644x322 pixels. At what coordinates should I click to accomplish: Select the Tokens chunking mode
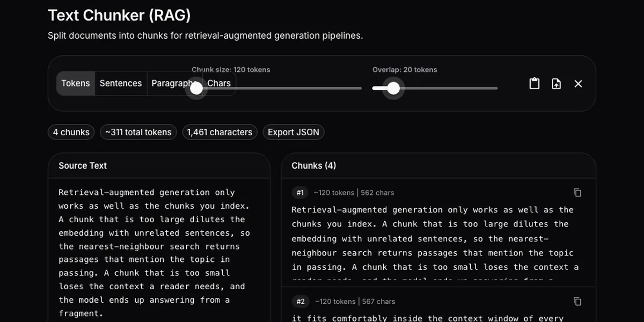76,83
